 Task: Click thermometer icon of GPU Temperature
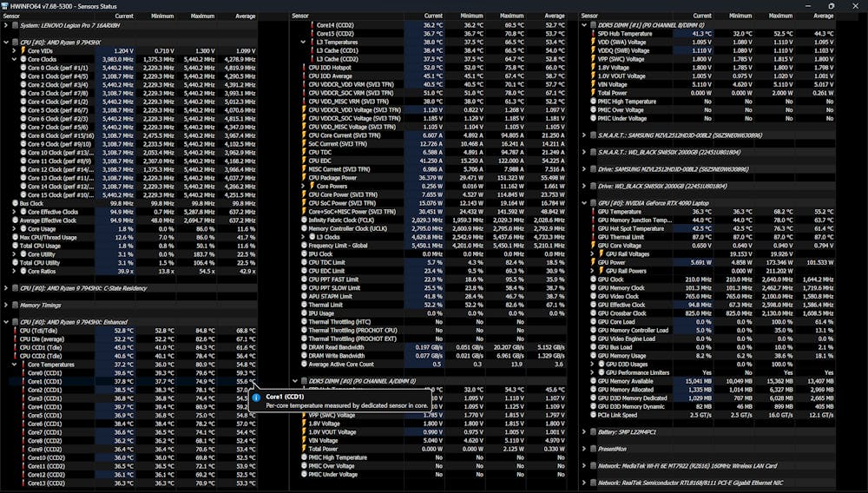click(x=593, y=212)
